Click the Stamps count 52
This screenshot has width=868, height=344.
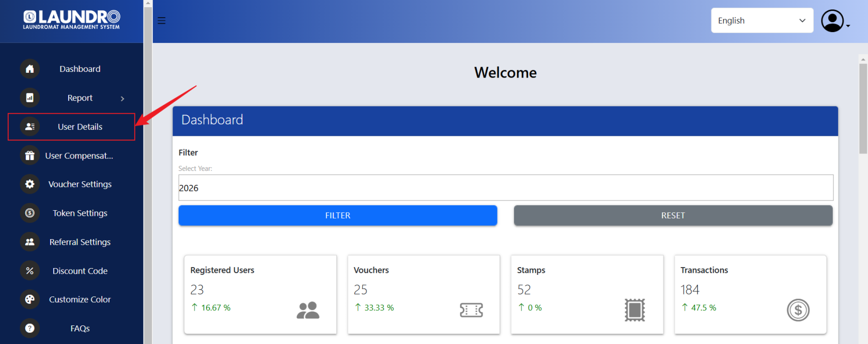pos(524,290)
